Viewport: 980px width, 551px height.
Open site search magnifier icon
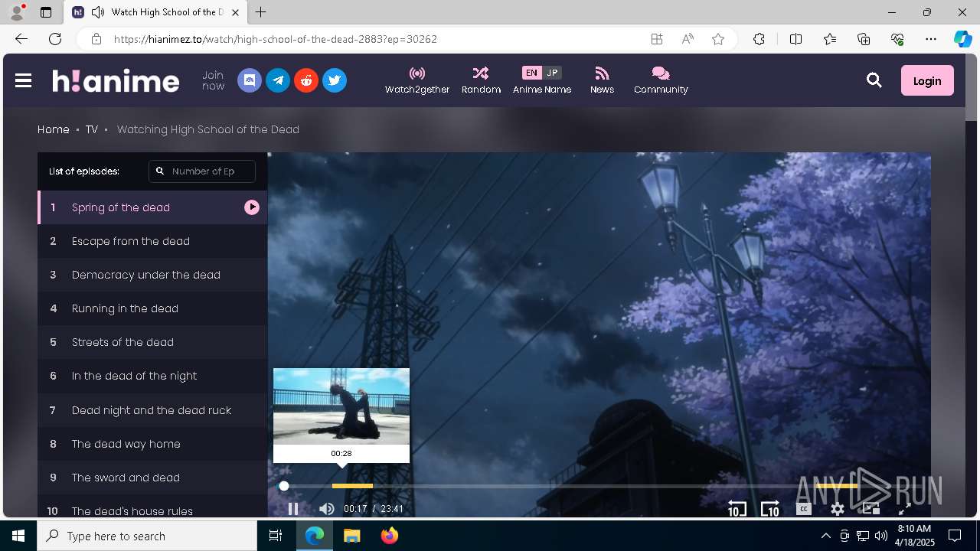874,80
